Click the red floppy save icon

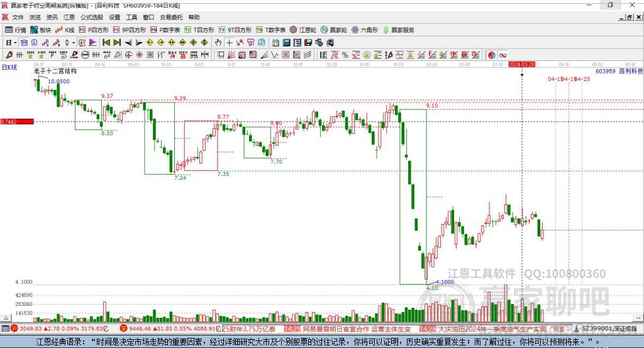[308, 43]
